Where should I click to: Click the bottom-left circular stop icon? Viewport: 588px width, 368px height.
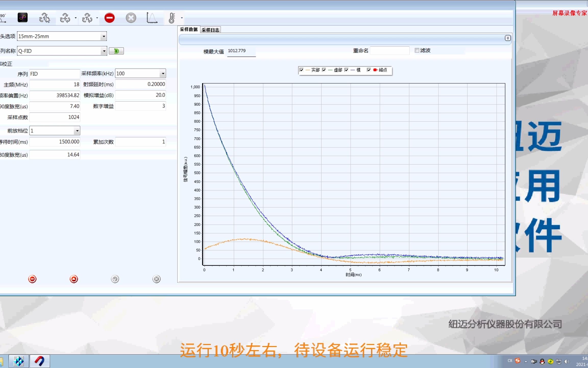coord(32,279)
